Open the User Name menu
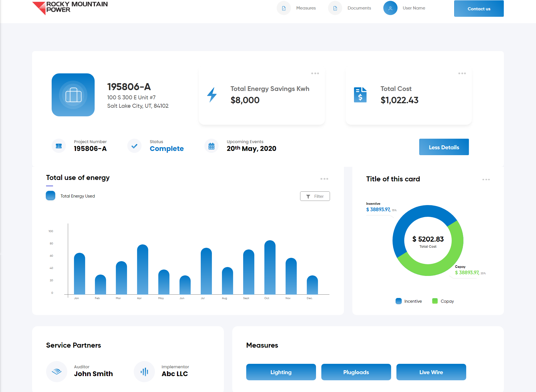Image resolution: width=536 pixels, height=392 pixels. click(414, 8)
